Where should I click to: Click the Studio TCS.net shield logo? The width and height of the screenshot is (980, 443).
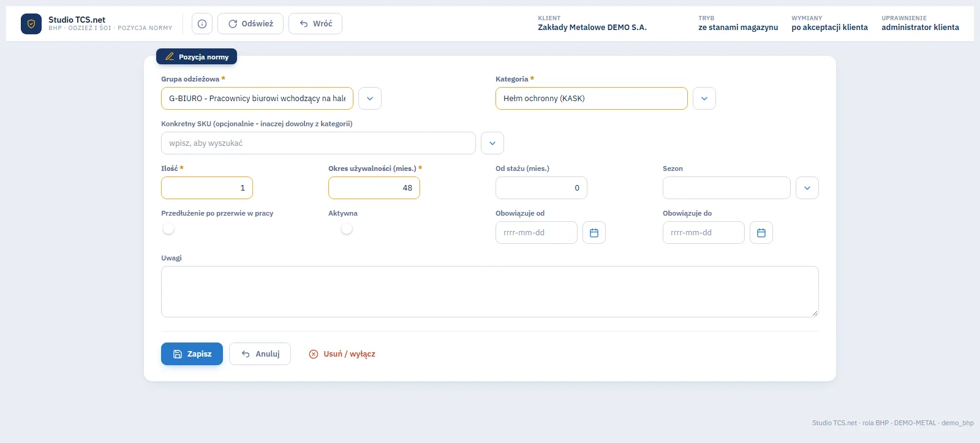click(31, 24)
